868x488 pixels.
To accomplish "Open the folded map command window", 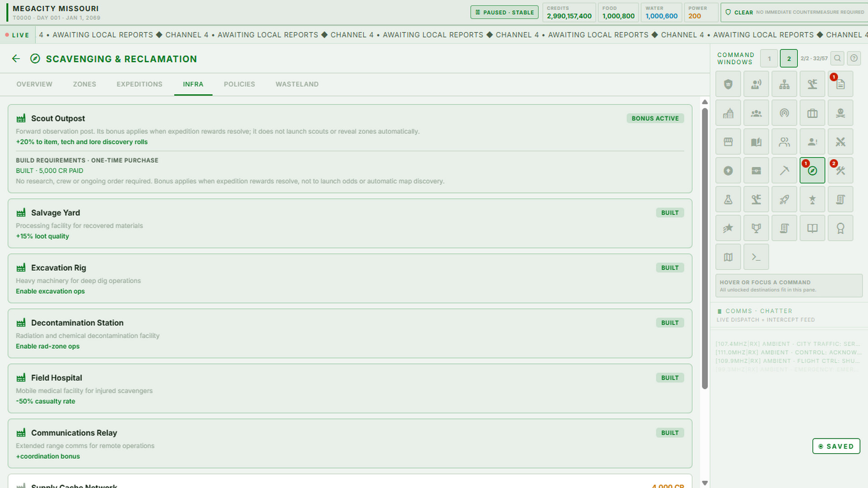I will tap(728, 257).
